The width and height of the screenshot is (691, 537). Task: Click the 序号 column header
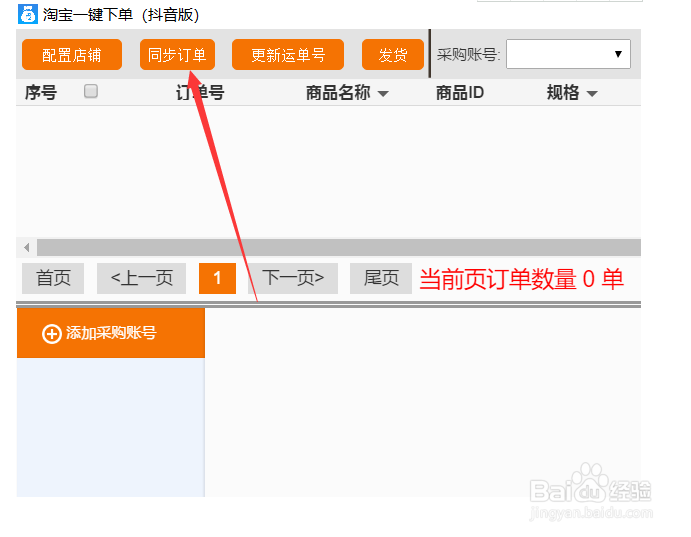pos(41,93)
